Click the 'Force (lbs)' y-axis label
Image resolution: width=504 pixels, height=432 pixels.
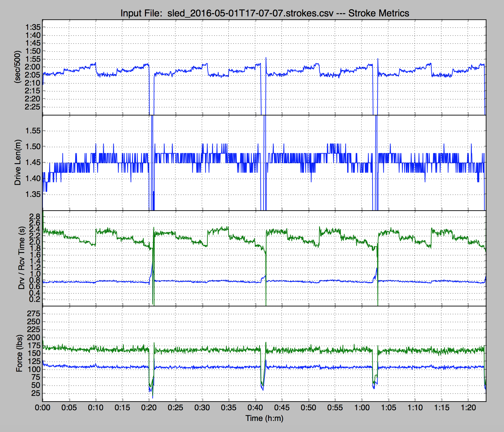(19, 353)
